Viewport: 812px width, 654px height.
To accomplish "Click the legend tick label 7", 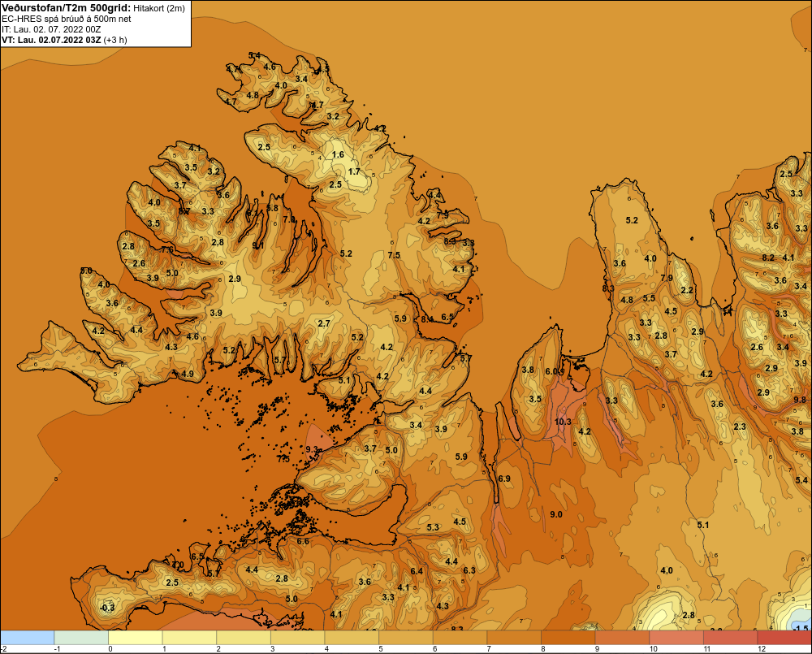I will pos(489,649).
